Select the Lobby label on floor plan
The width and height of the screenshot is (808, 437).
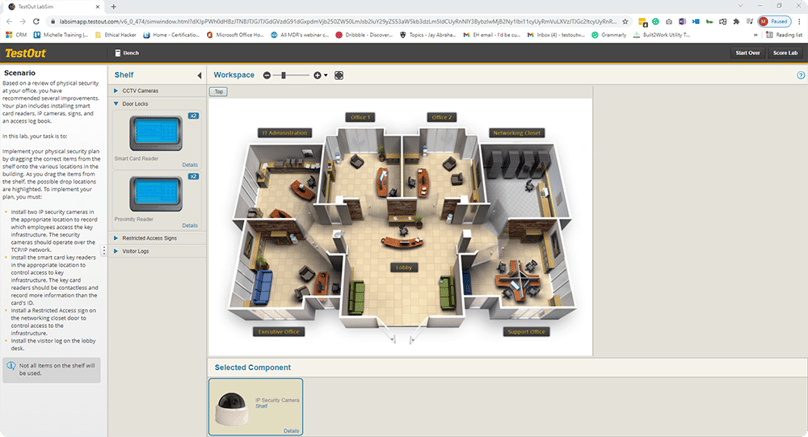tap(404, 267)
